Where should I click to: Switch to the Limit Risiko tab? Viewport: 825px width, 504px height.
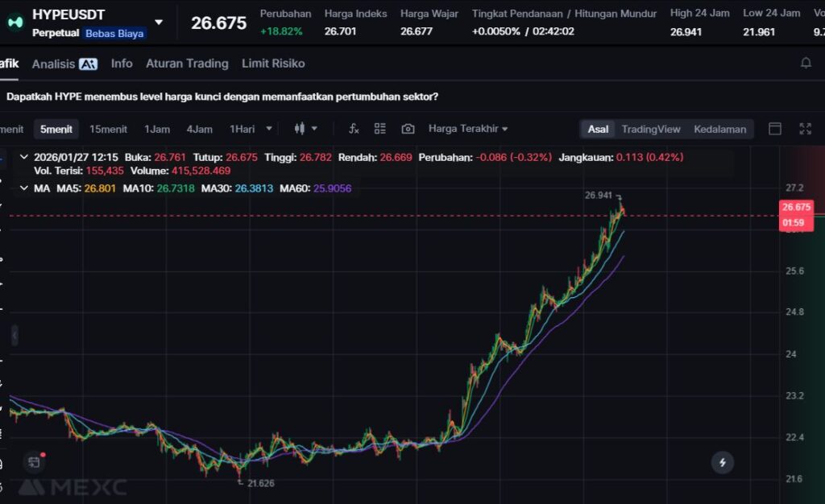(x=273, y=64)
